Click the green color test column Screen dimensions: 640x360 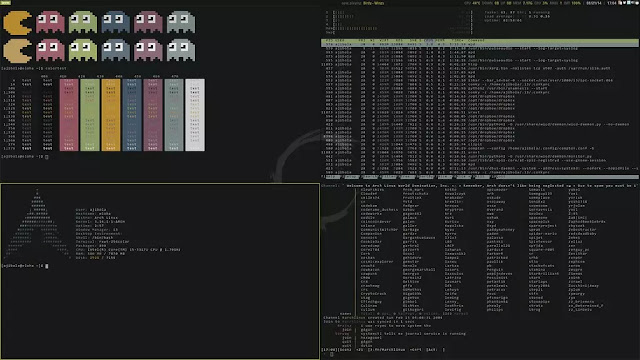click(x=90, y=115)
